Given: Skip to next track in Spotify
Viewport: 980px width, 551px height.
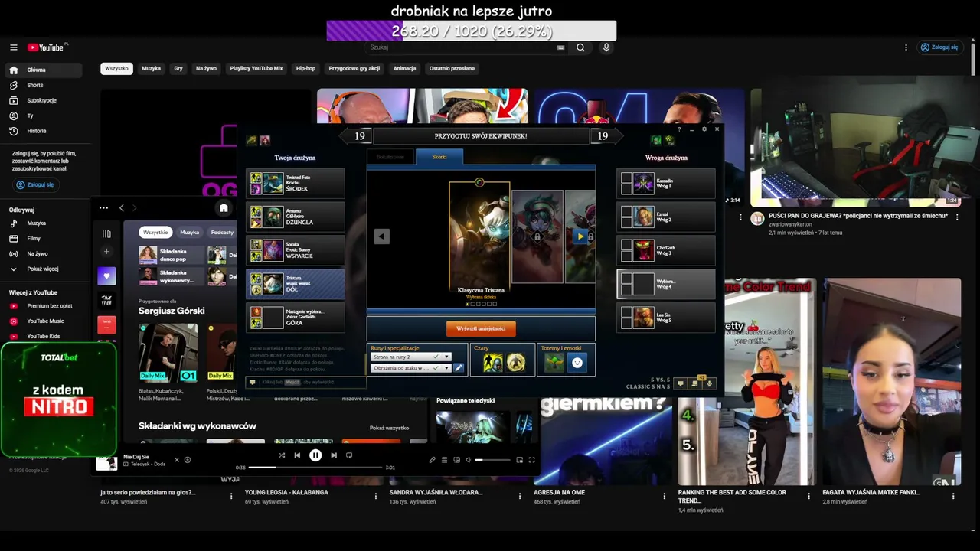Looking at the screenshot, I should click(334, 455).
